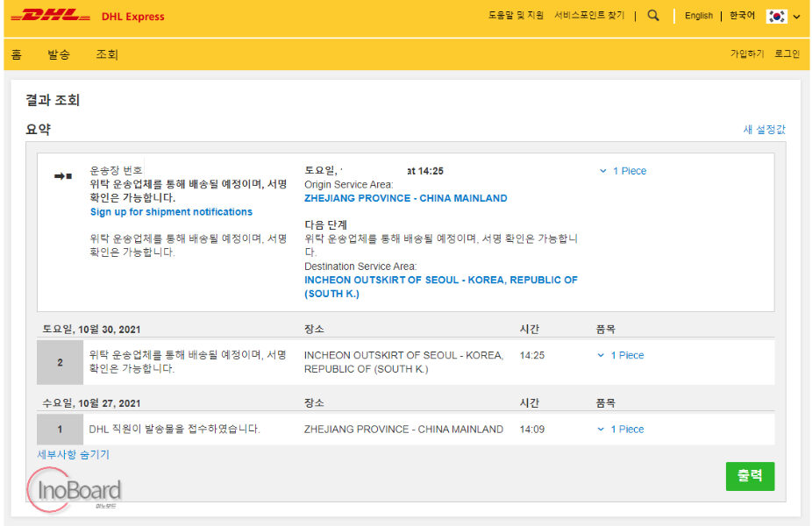Click the 결과 조회 heading
This screenshot has height=526, width=812.
point(53,100)
